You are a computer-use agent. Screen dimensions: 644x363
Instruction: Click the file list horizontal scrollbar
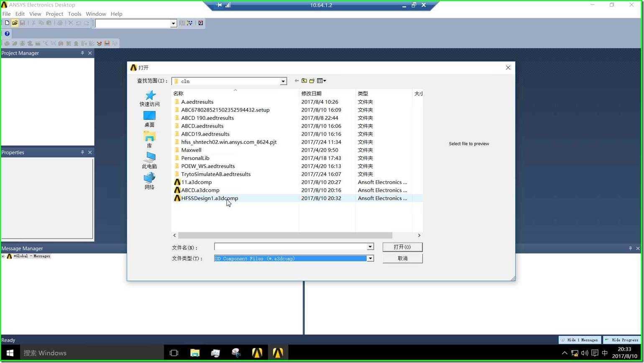click(x=285, y=235)
